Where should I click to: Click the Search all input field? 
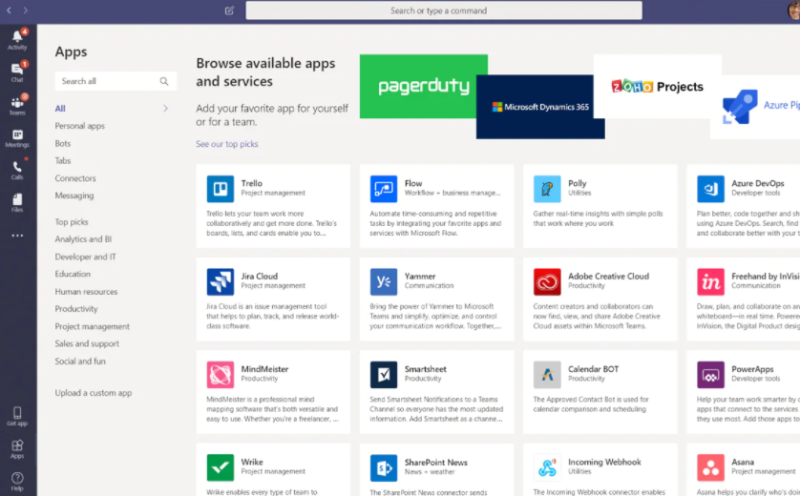click(x=116, y=81)
